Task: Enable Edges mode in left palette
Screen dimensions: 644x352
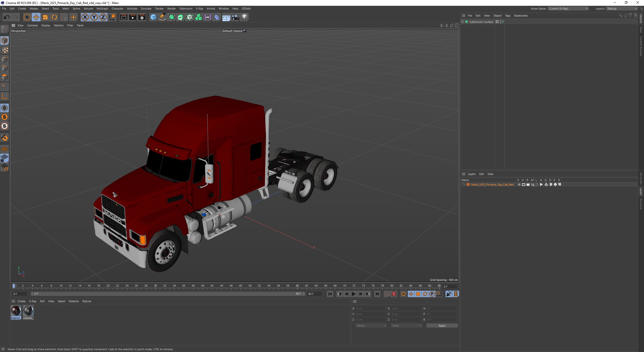Action: 5,68
